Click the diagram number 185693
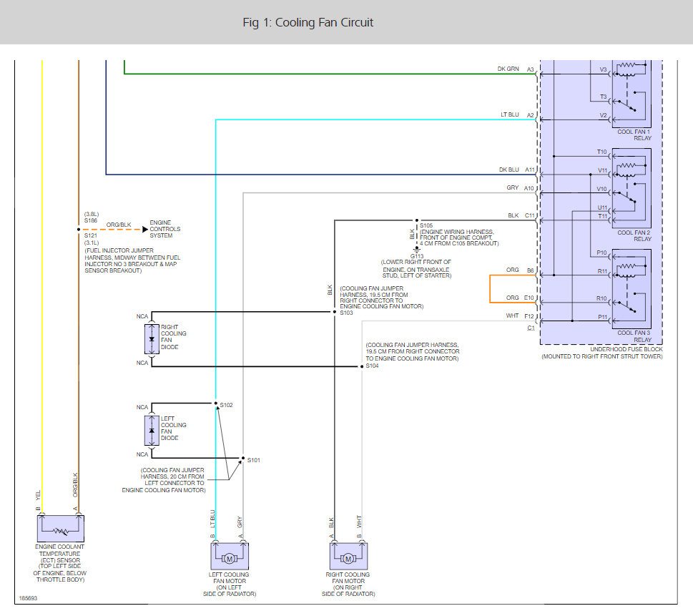693x616 pixels. (29, 598)
